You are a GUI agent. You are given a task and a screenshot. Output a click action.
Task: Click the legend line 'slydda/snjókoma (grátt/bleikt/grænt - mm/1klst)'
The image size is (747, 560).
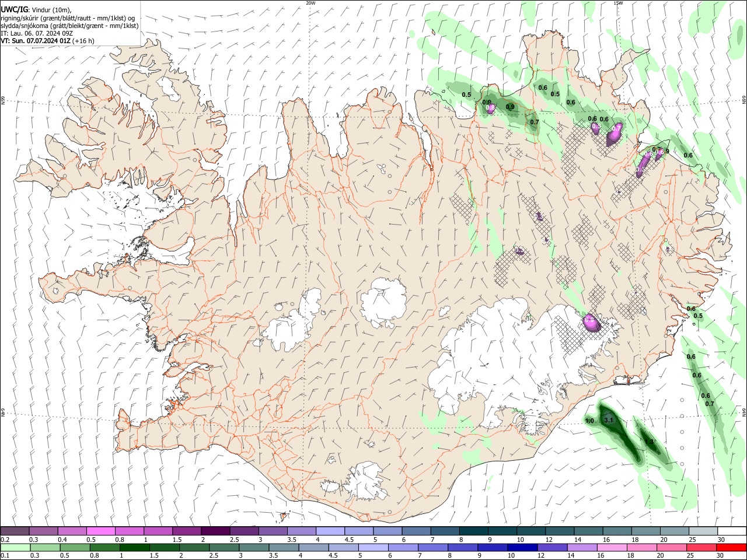point(69,26)
